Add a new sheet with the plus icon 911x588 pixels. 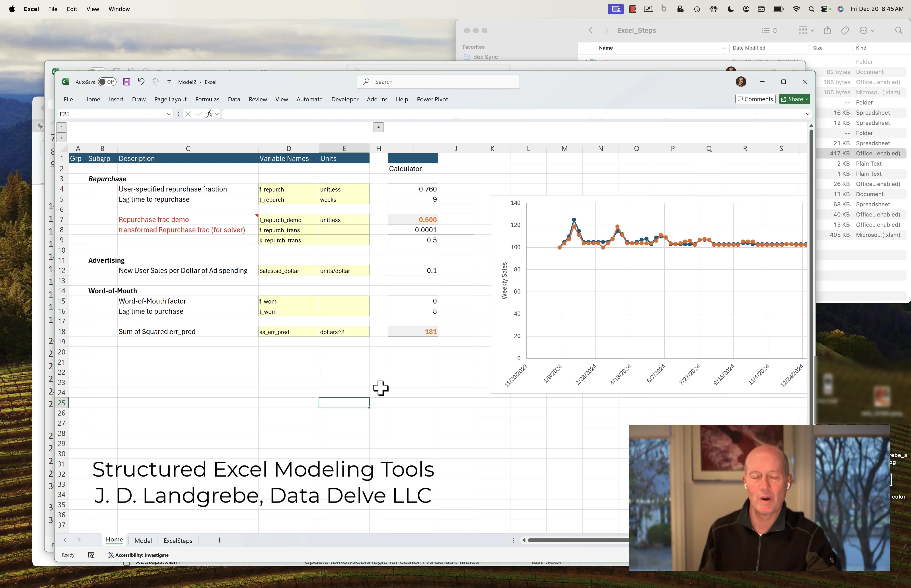coord(219,540)
